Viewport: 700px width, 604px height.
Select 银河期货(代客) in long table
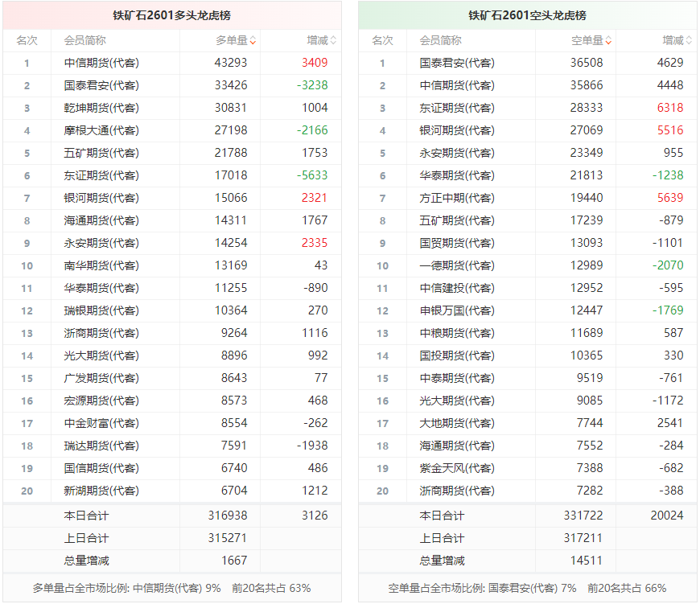pos(101,198)
